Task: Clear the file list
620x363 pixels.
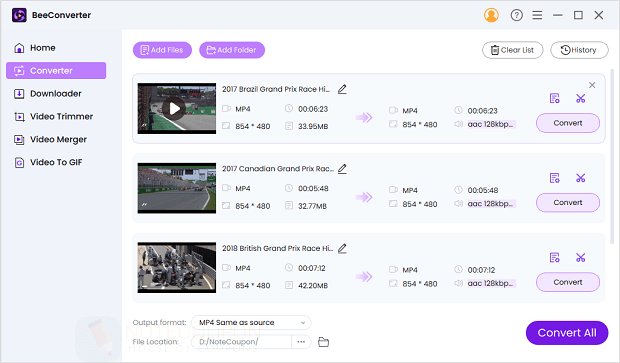Action: coord(512,50)
